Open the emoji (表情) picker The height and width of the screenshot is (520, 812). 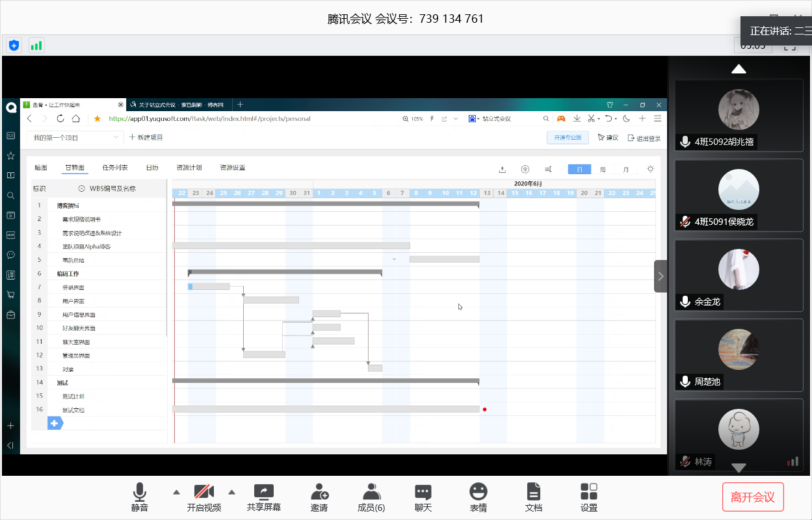[x=478, y=498]
